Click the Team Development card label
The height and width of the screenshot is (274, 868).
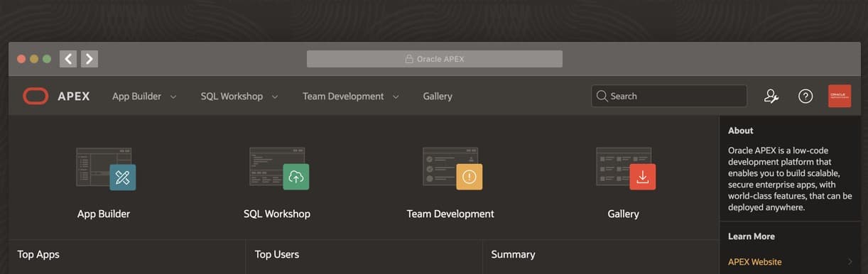[x=450, y=214]
